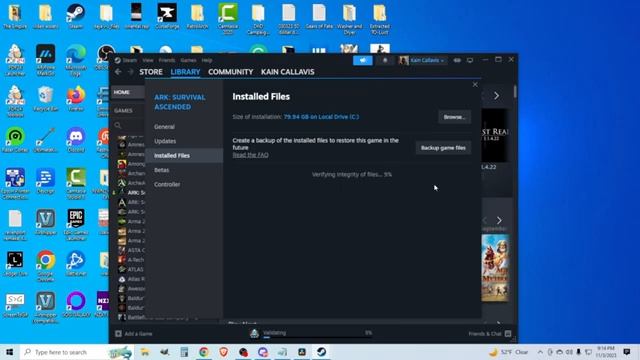
Task: Open Recycle Bin on desktop
Action: pos(45,99)
